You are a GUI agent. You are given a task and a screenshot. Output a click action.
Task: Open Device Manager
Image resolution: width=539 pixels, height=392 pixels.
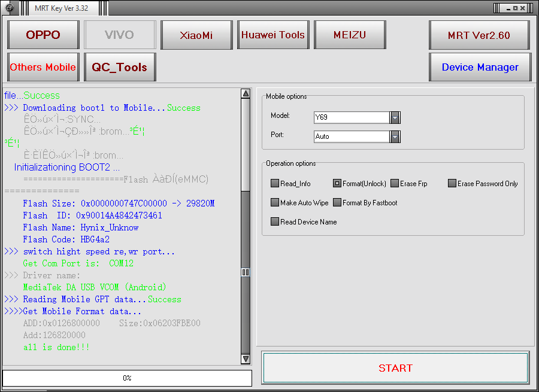(x=480, y=67)
